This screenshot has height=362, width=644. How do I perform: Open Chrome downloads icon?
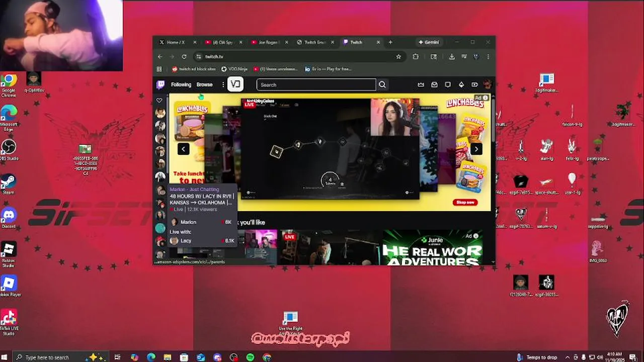(x=452, y=57)
